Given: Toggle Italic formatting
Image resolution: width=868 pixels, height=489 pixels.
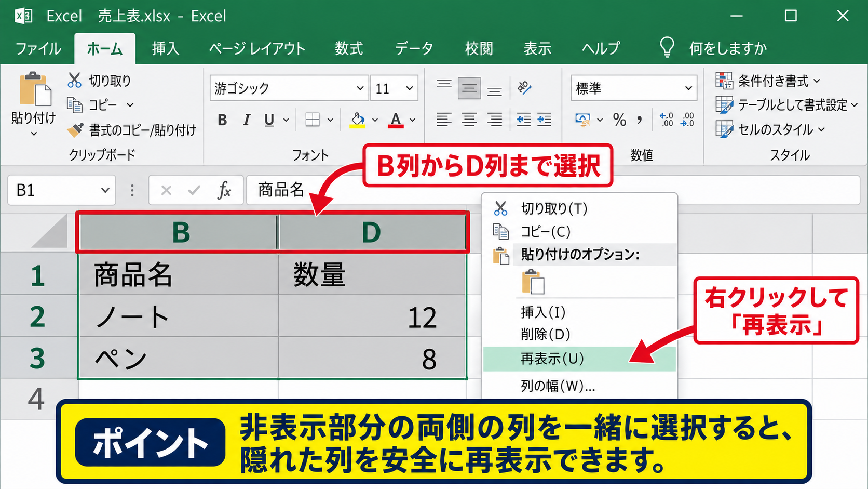Looking at the screenshot, I should pos(246,120).
